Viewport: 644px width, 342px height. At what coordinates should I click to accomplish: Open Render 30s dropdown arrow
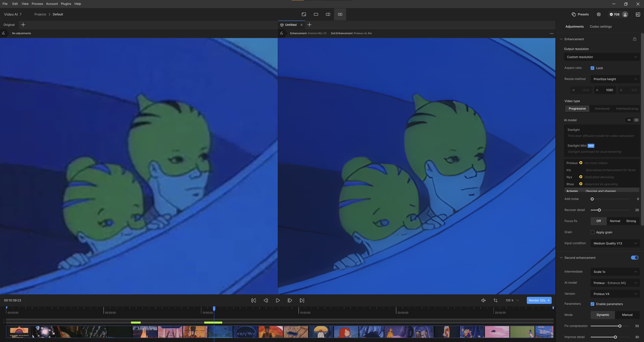coord(549,300)
